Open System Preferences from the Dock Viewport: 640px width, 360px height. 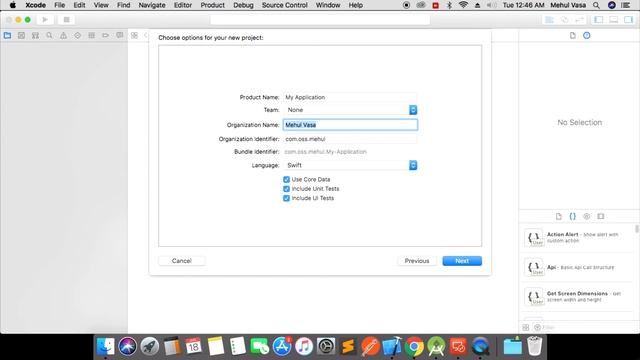pyautogui.click(x=326, y=347)
